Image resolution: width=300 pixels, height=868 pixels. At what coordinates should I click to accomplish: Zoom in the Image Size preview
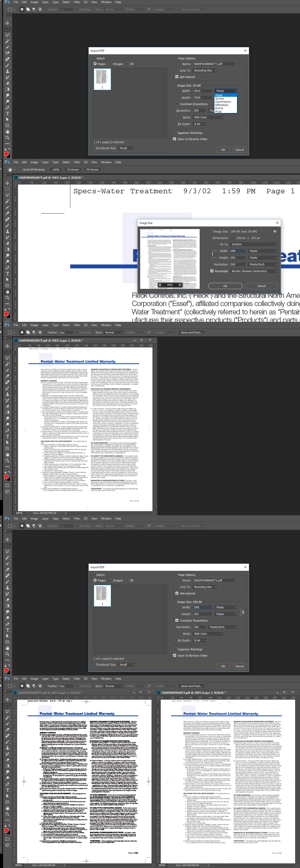tap(180, 285)
